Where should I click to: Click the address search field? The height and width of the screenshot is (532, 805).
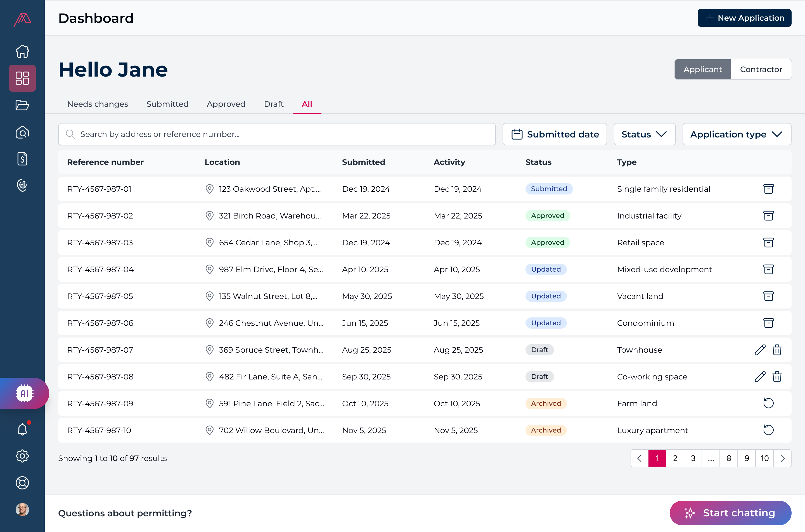pos(277,134)
